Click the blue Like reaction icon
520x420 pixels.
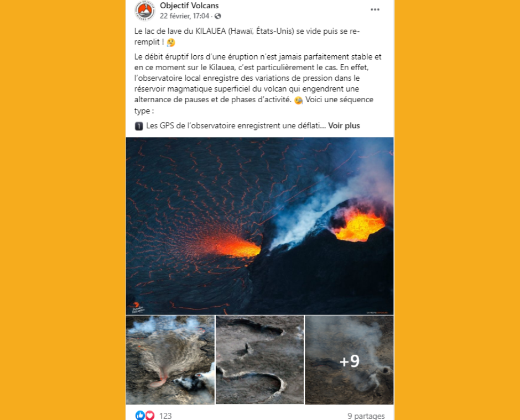(x=140, y=416)
